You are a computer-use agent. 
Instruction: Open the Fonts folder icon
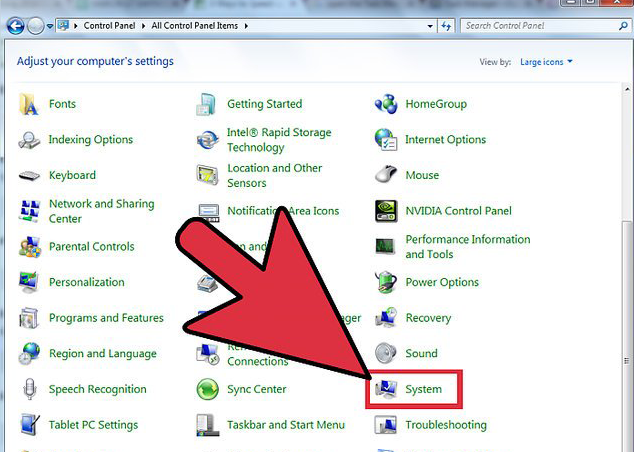click(29, 104)
